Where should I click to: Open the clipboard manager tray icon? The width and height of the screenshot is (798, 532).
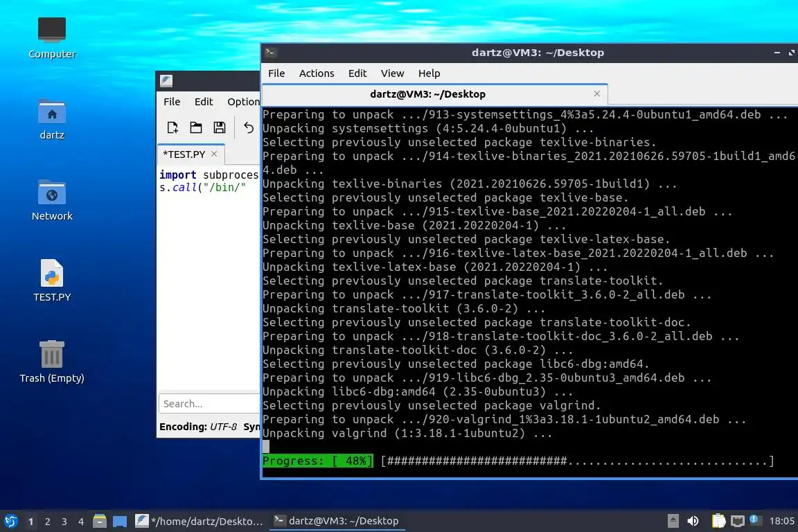pyautogui.click(x=718, y=521)
